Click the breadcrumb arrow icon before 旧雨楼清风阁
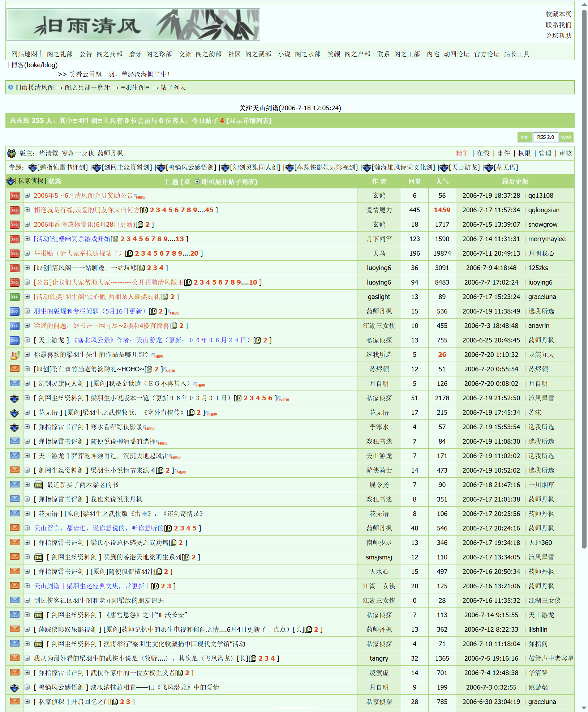This screenshot has width=588, height=712. 10,88
